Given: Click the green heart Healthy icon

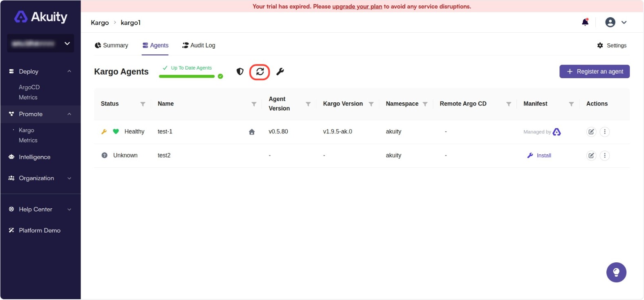Looking at the screenshot, I should [116, 131].
